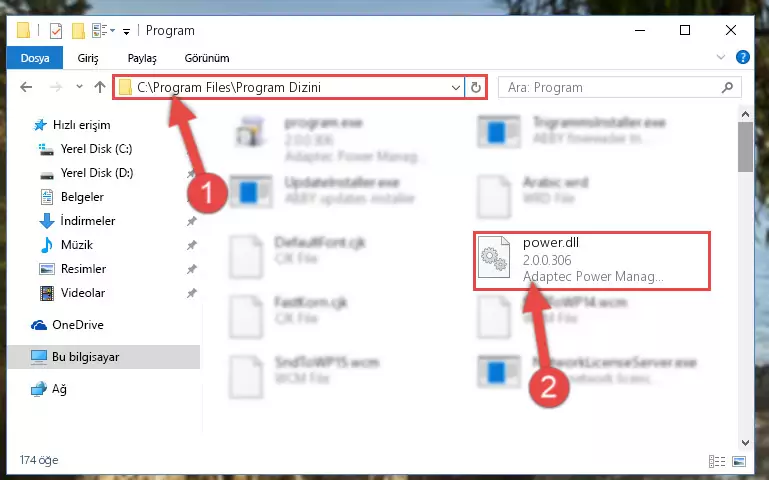Click the Properties quick access icon
This screenshot has height=480, width=769.
point(56,31)
